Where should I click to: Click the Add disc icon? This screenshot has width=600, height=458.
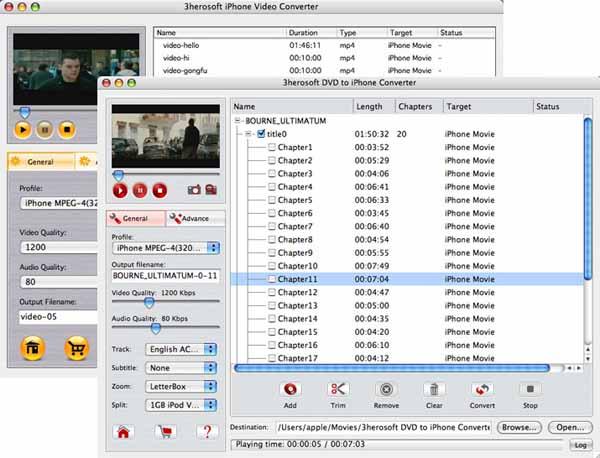(x=290, y=390)
